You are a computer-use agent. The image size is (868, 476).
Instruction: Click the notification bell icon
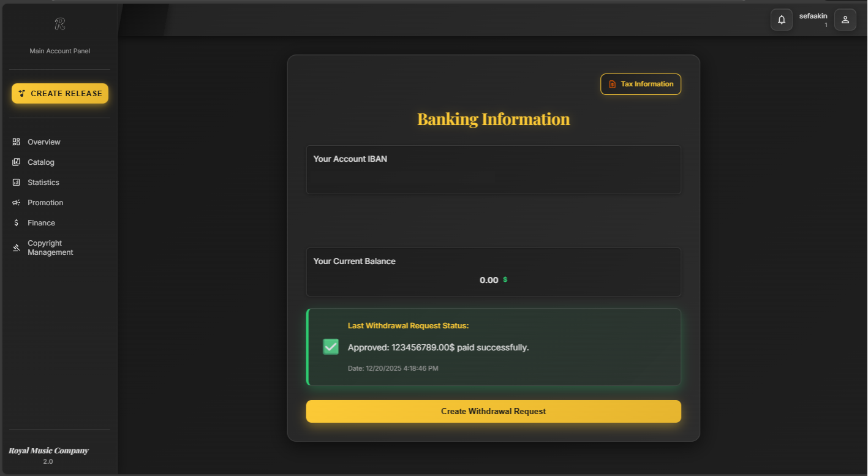click(781, 20)
